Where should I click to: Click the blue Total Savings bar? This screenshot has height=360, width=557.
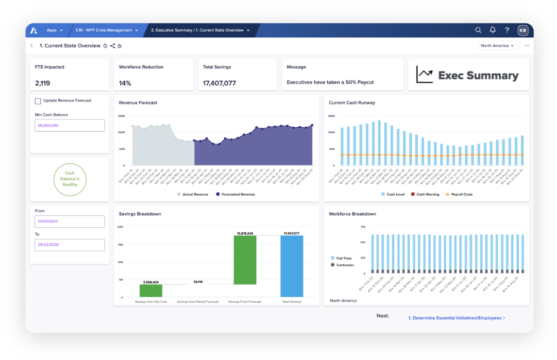[x=292, y=266]
